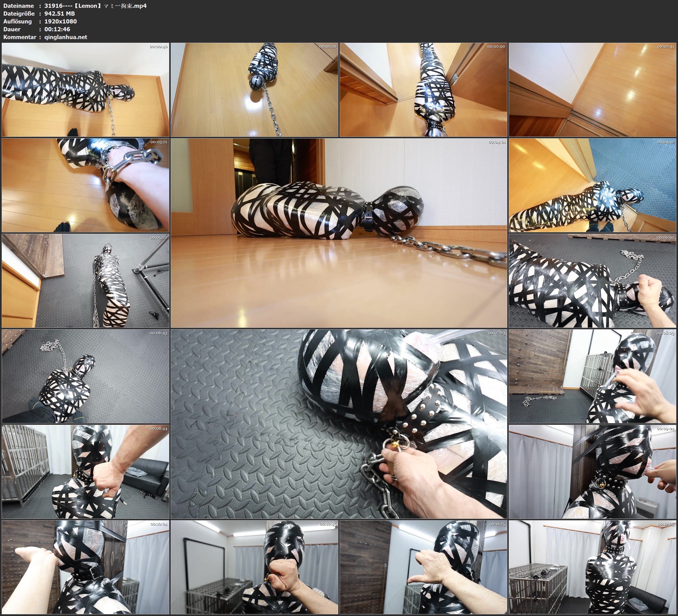
Task: Click the thumbnail timestamped 00:00:40
Action: (85, 89)
